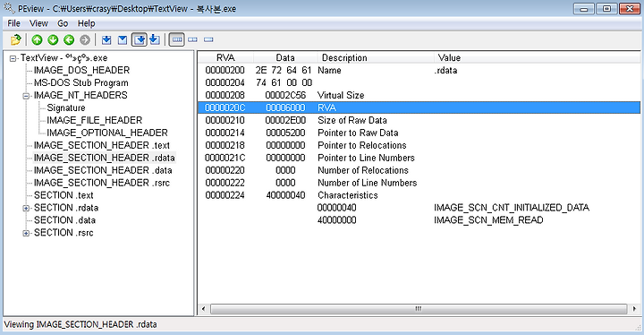
Task: Click the Description column header
Action: 376,57
